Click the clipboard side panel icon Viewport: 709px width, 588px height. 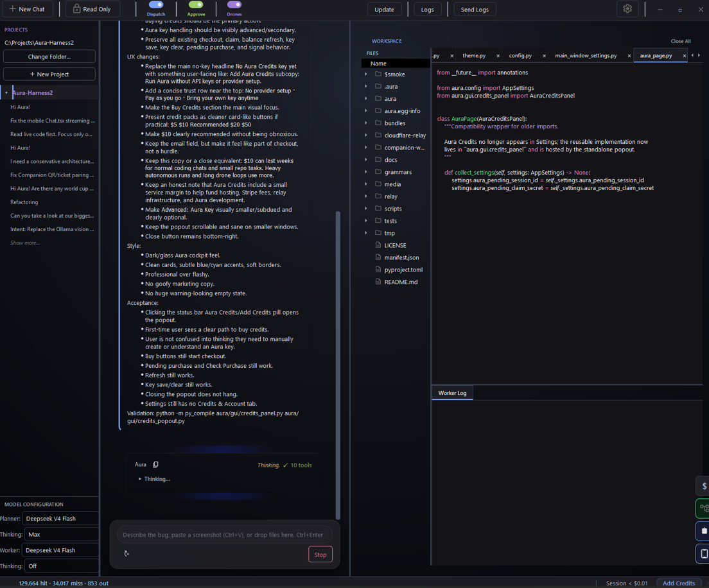tap(704, 531)
